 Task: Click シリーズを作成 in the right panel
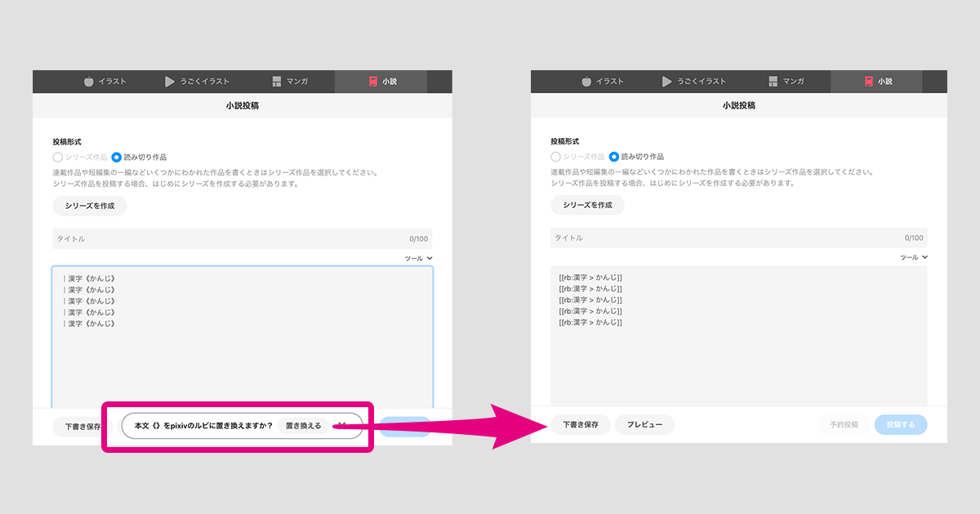tap(587, 206)
